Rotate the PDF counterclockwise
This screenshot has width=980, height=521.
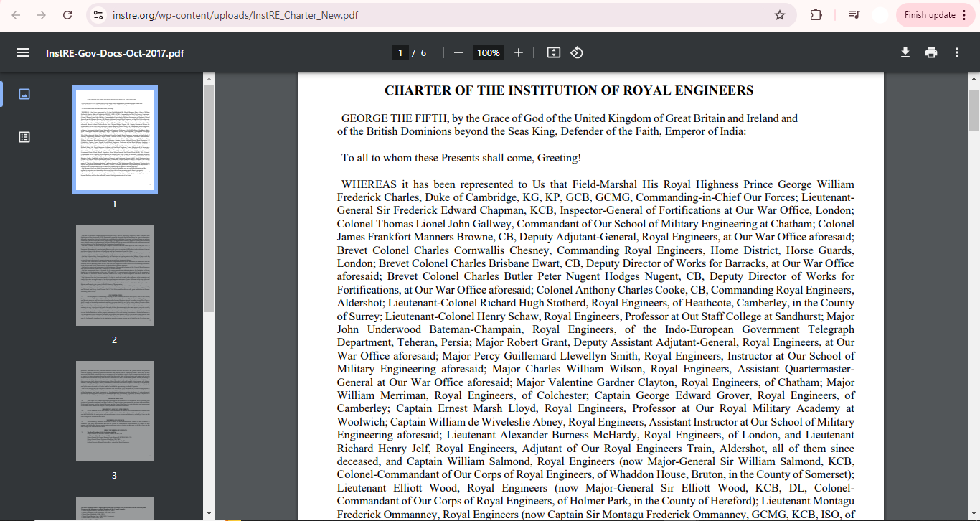click(577, 52)
